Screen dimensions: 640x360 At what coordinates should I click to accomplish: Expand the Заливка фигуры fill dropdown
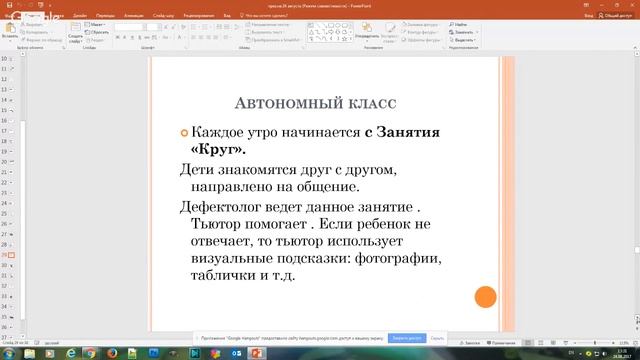pos(420,24)
